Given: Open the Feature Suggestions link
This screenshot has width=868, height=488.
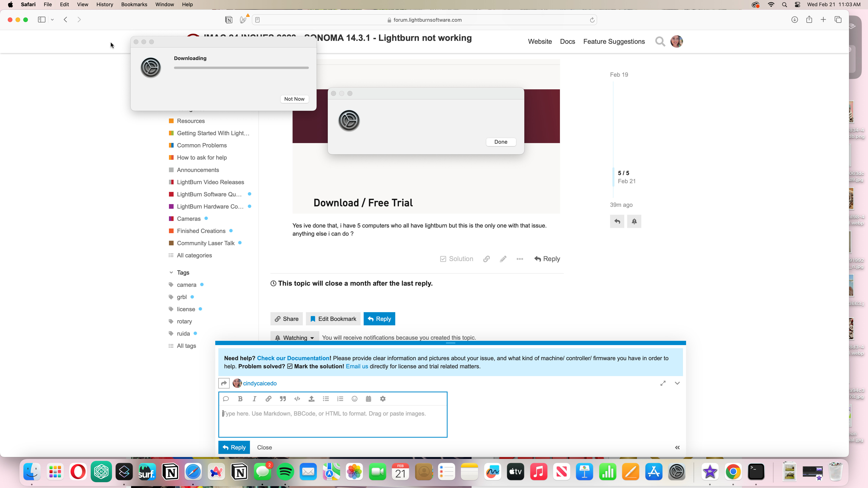Looking at the screenshot, I should coord(614,41).
